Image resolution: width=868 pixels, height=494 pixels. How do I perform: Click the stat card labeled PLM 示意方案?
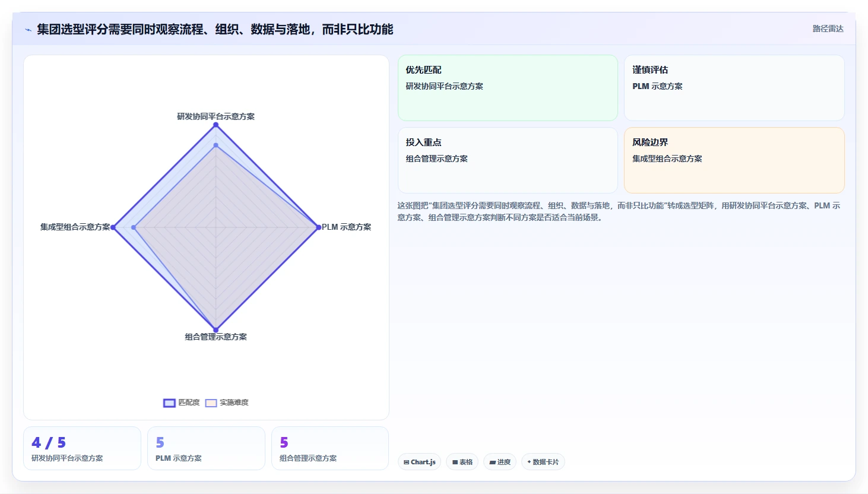tap(206, 448)
